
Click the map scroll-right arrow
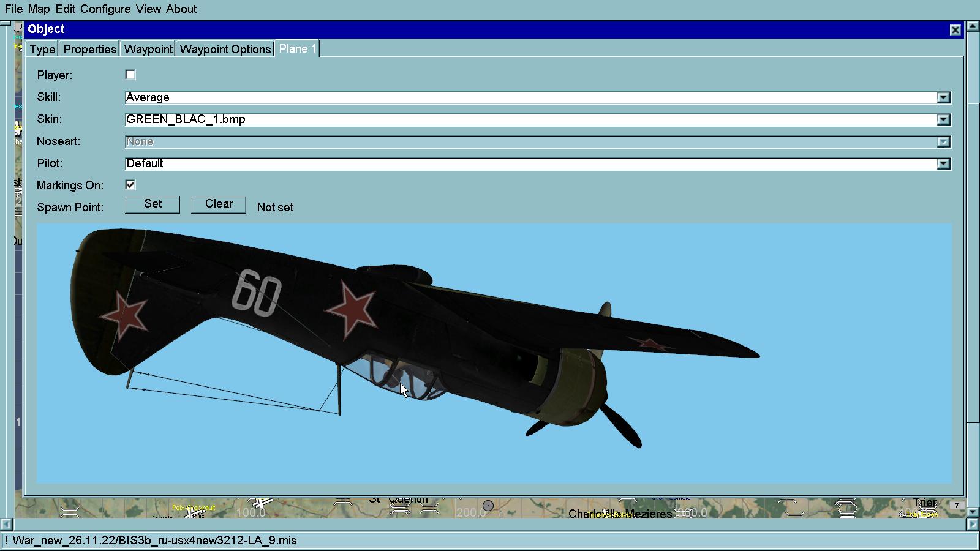coord(973,524)
